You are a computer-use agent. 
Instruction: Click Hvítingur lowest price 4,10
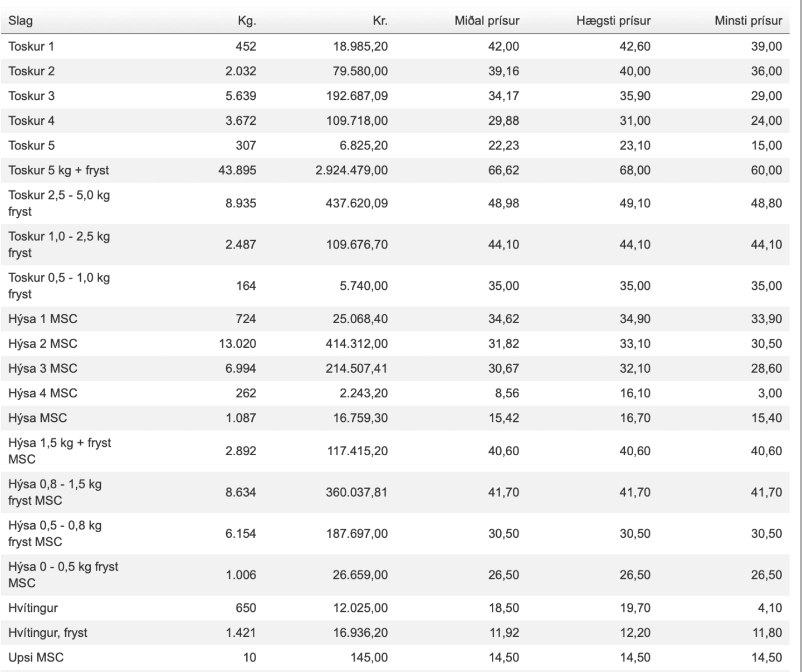coord(770,608)
